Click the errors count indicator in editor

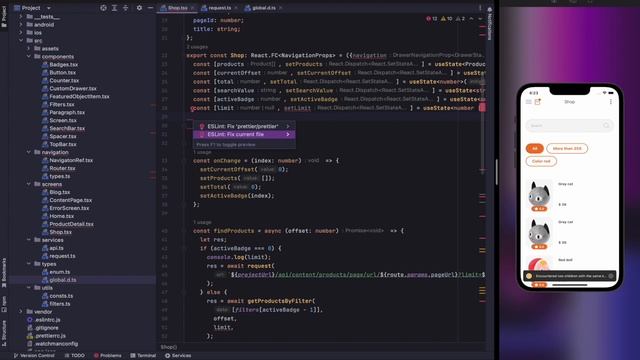[431, 19]
